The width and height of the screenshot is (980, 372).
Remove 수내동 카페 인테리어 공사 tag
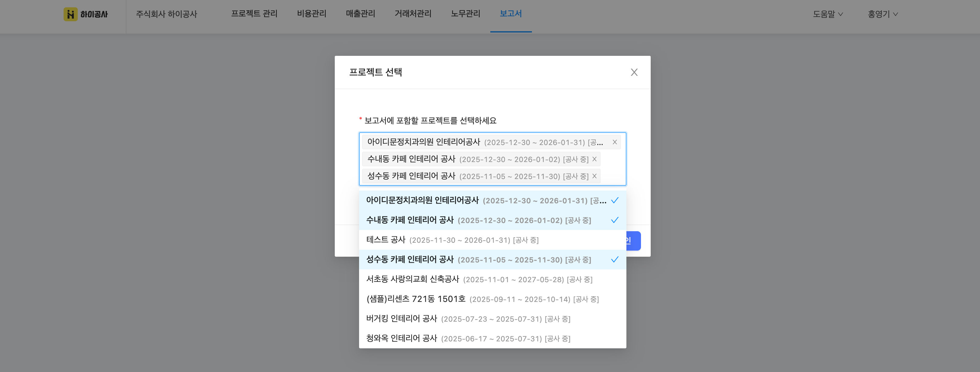point(594,159)
